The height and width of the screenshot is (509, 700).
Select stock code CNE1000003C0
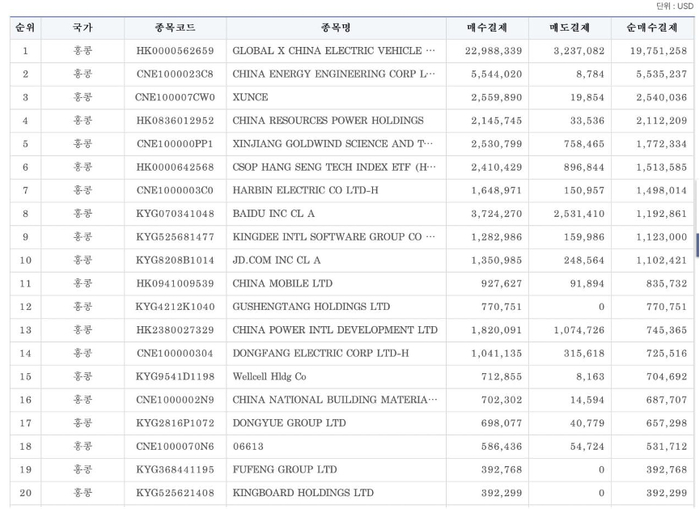pyautogui.click(x=175, y=190)
